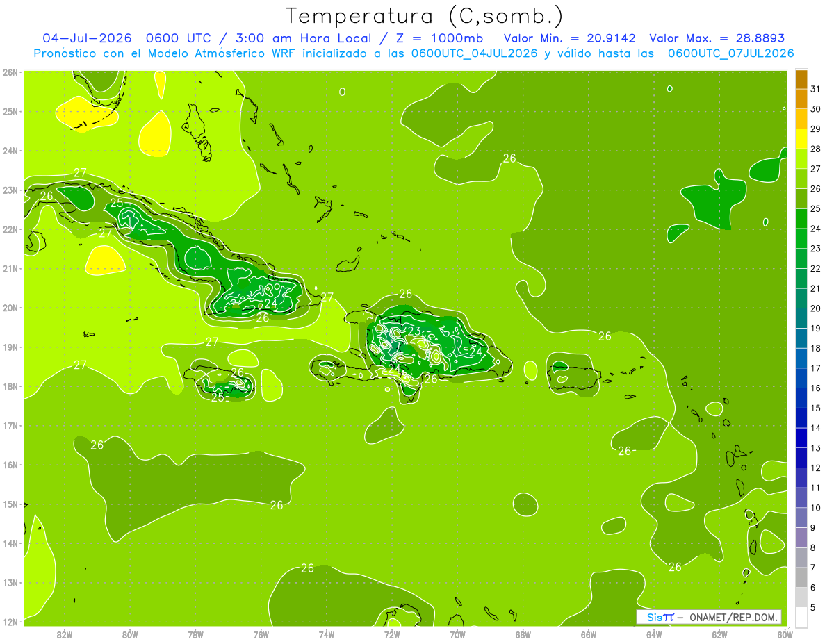Pick the dark green swatch between 23 and 24
Image resolution: width=834 pixels, height=644 pixels.
click(801, 238)
